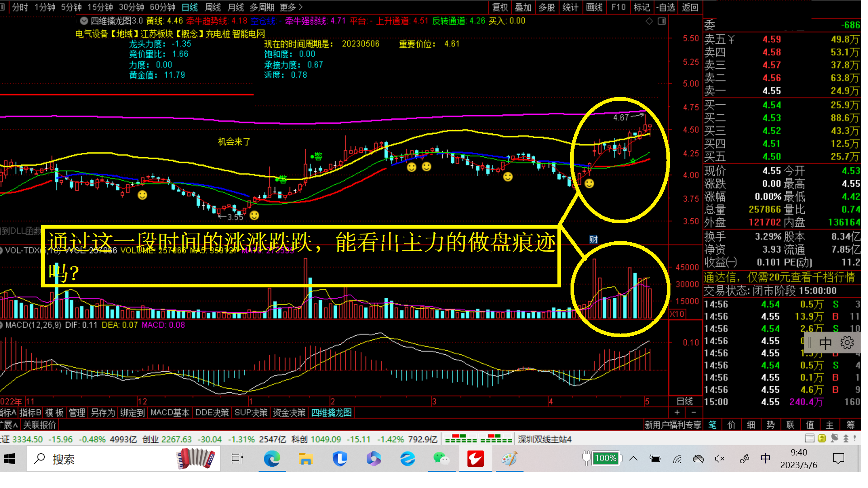Click the zoom in plus button
The height and width of the screenshot is (488, 868).
click(x=677, y=413)
